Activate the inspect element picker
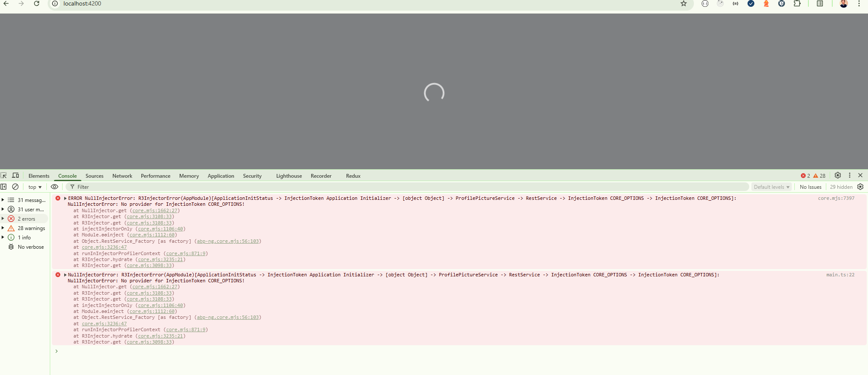Viewport: 868px width, 375px height. 4,176
